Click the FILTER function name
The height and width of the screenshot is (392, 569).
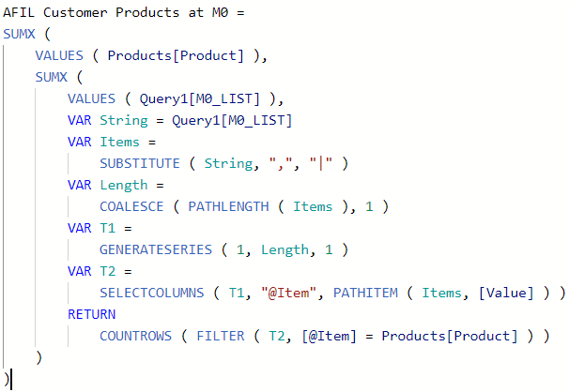click(x=221, y=337)
